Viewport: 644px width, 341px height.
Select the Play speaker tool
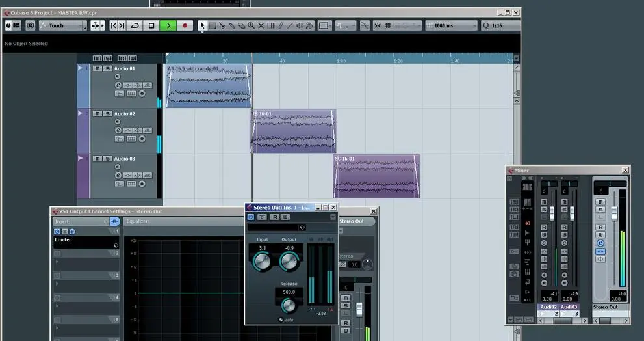click(x=300, y=25)
